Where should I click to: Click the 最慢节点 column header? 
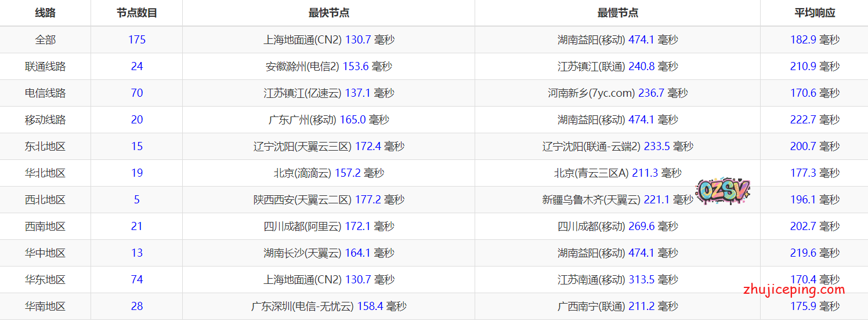[x=617, y=13]
